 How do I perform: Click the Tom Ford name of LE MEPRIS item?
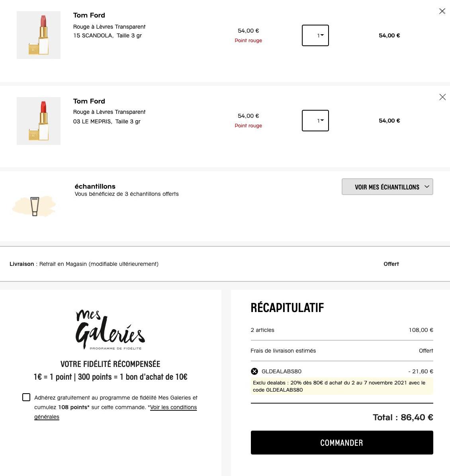click(x=89, y=101)
